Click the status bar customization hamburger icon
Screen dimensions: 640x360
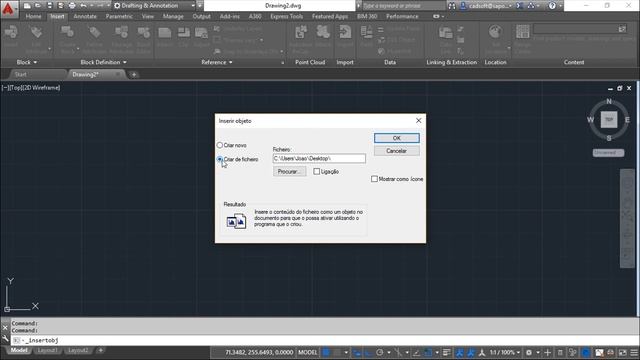click(634, 352)
